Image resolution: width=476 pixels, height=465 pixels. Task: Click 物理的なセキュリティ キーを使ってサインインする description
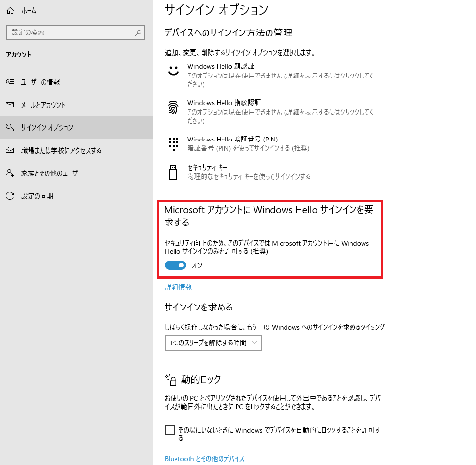(249, 176)
